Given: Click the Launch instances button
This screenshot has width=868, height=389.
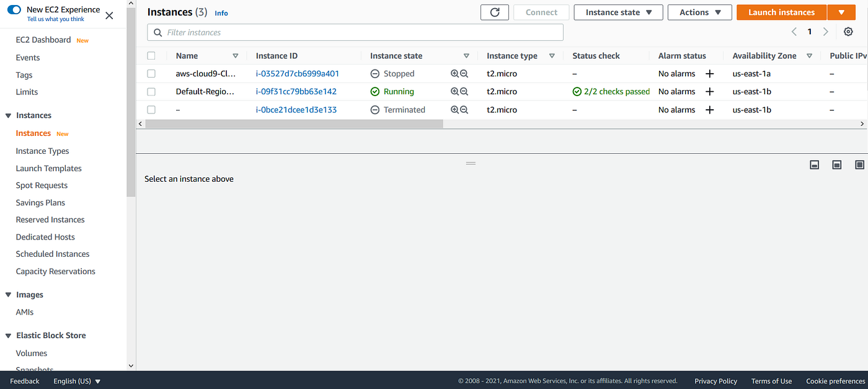Looking at the screenshot, I should [x=781, y=12].
